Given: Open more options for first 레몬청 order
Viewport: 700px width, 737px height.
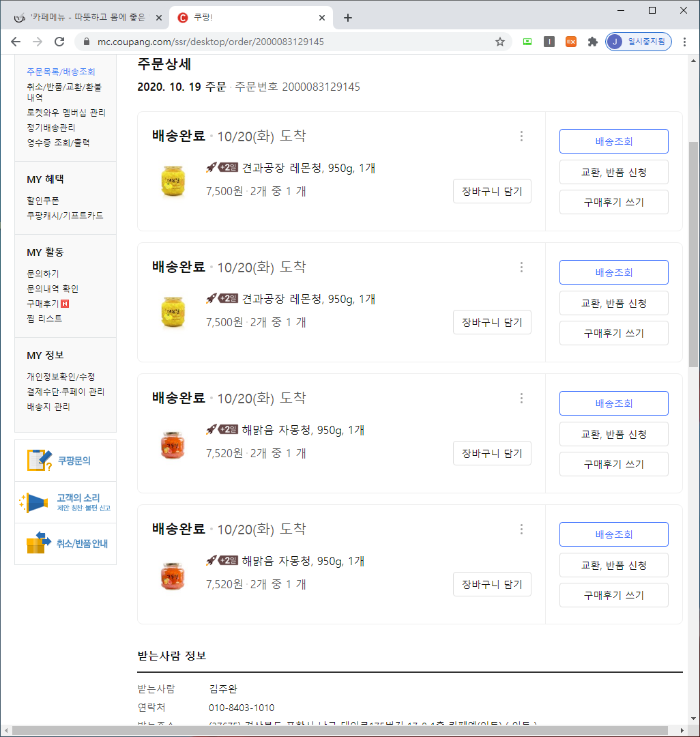Looking at the screenshot, I should (521, 136).
